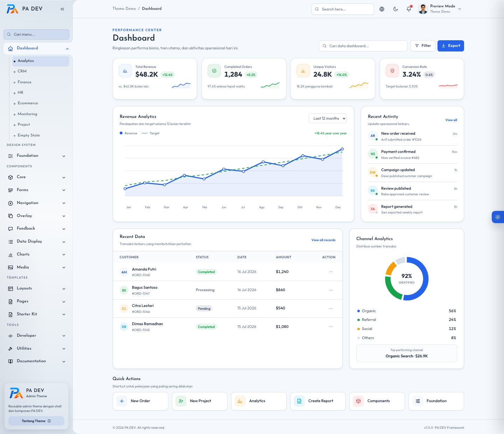This screenshot has width=504, height=434.
Task: Open notifications bell icon
Action: click(x=409, y=9)
